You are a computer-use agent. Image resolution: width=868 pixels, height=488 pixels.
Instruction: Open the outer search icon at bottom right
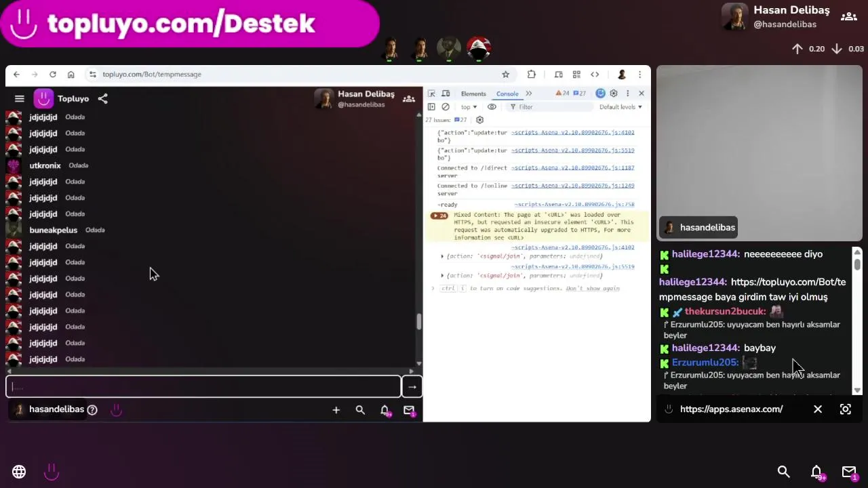783,472
